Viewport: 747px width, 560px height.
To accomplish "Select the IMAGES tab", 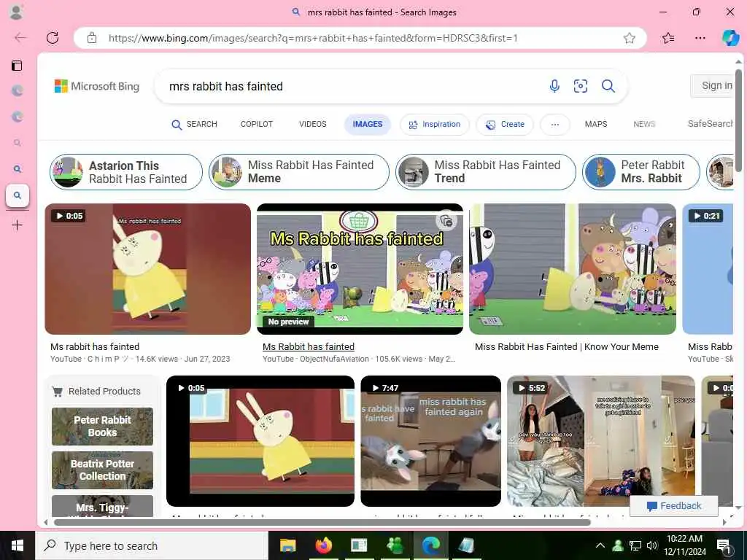I will (368, 124).
